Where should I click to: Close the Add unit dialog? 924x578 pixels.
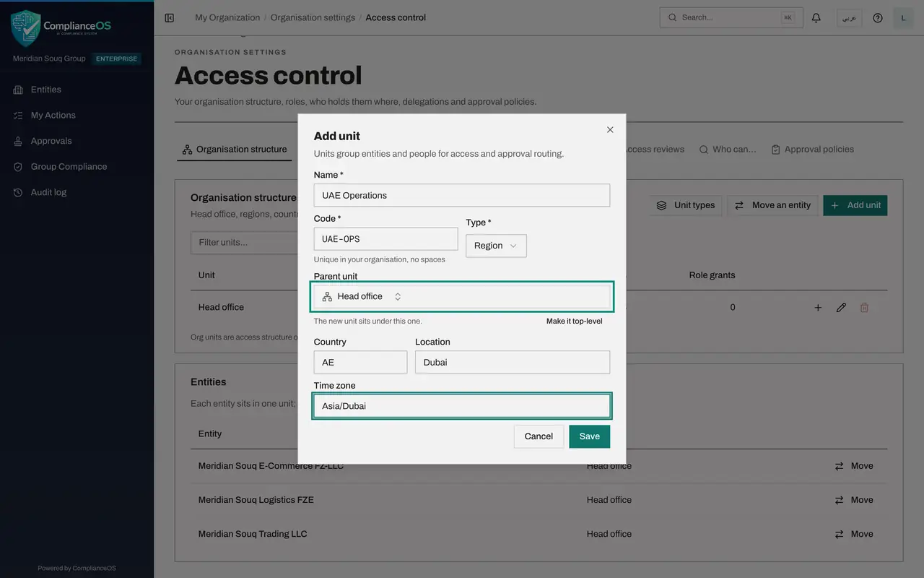(x=610, y=129)
